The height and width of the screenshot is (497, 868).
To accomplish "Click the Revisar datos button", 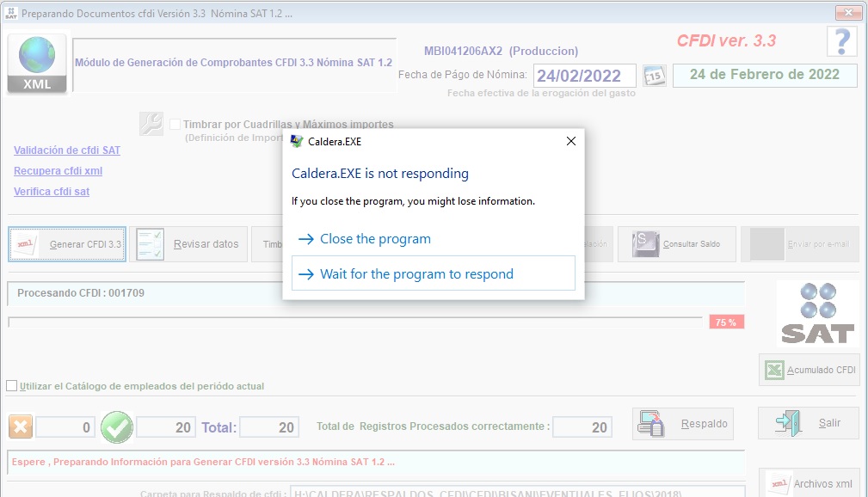I will (188, 244).
